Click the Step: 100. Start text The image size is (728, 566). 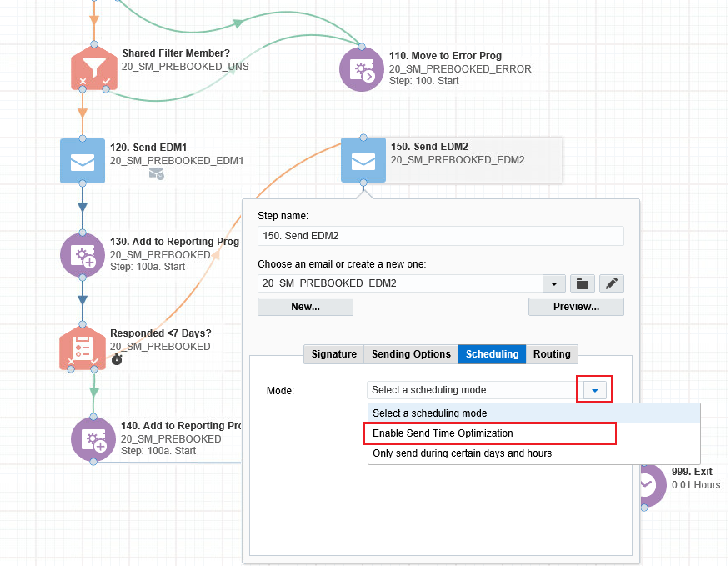(424, 81)
